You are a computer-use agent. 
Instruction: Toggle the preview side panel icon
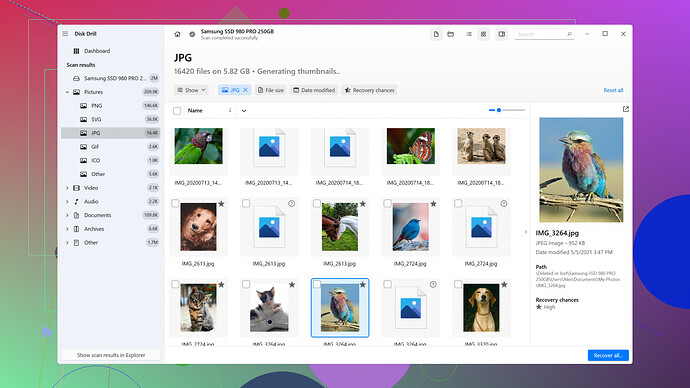click(x=502, y=34)
